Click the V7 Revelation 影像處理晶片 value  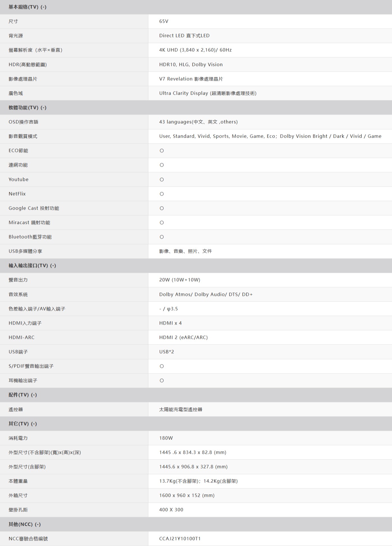[191, 79]
